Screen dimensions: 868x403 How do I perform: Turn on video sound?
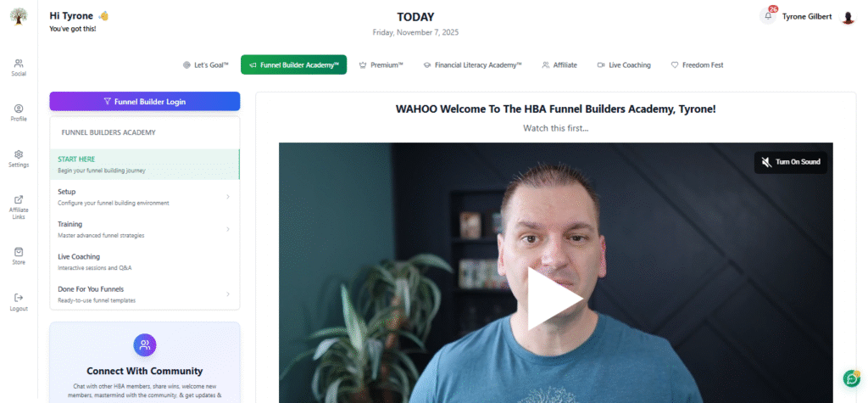[791, 162]
